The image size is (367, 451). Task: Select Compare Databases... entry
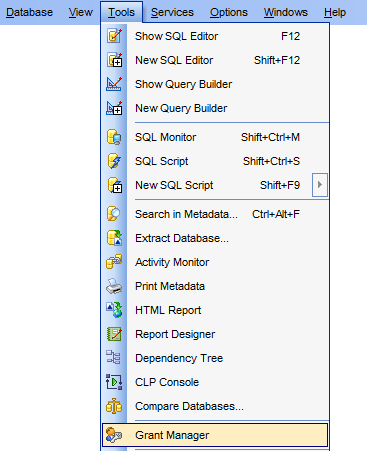pyautogui.click(x=215, y=406)
